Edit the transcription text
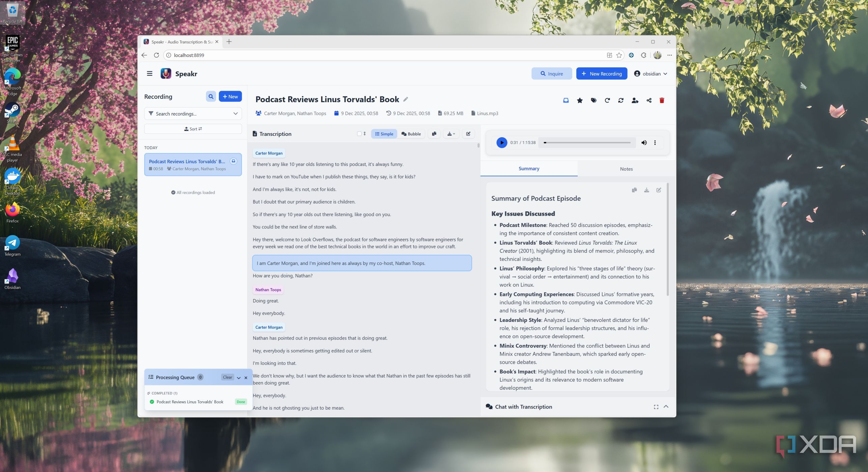This screenshot has height=472, width=868. click(468, 134)
